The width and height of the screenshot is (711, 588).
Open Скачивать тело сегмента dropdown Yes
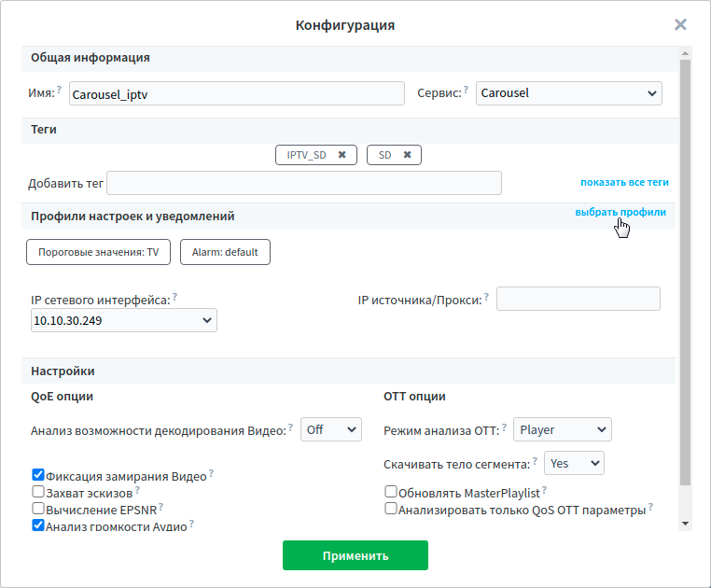tap(574, 463)
